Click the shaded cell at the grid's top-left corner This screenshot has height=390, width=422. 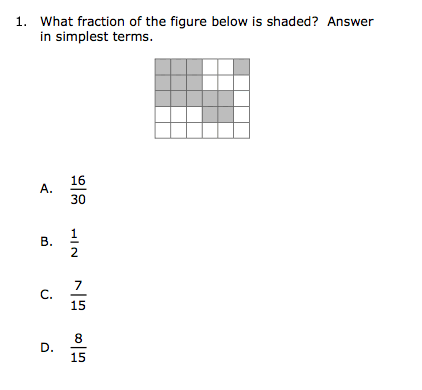(163, 67)
